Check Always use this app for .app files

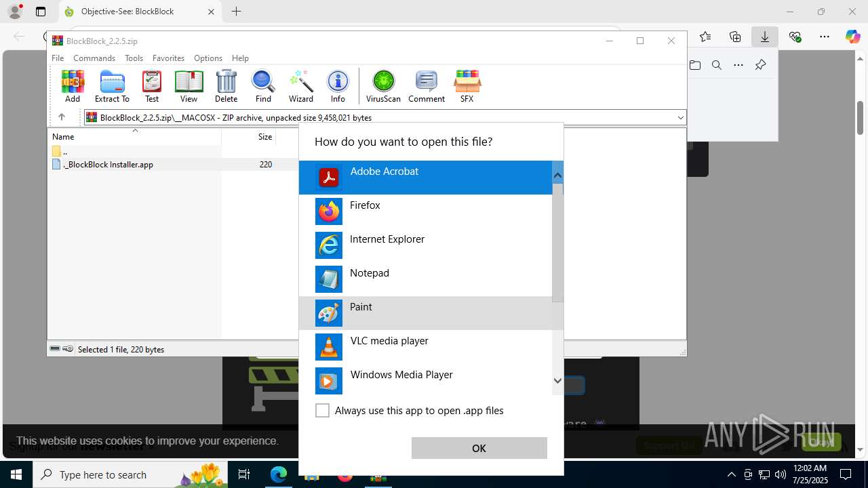323,411
